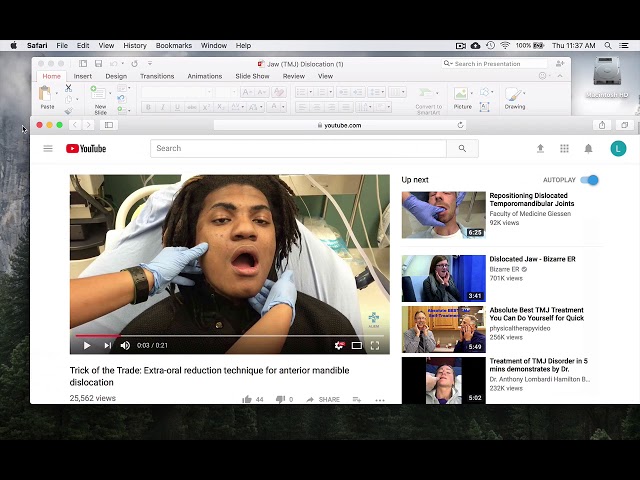Open the L account avatar menu
This screenshot has height=480, width=640.
click(x=618, y=149)
